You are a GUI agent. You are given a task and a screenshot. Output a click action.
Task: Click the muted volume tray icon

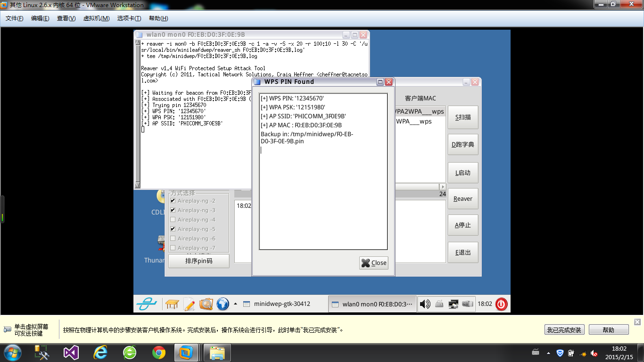click(x=594, y=353)
